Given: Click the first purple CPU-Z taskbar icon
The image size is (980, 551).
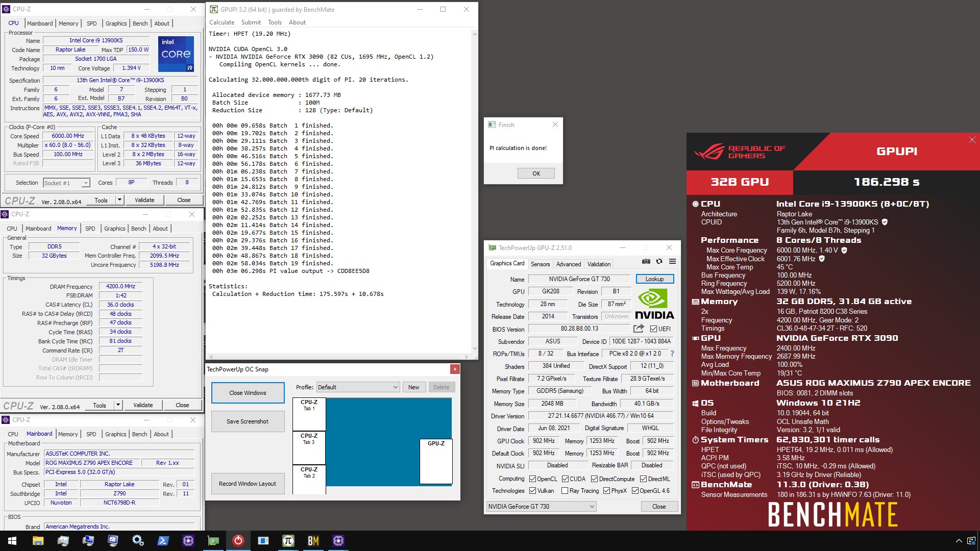Looking at the screenshot, I should (x=188, y=541).
